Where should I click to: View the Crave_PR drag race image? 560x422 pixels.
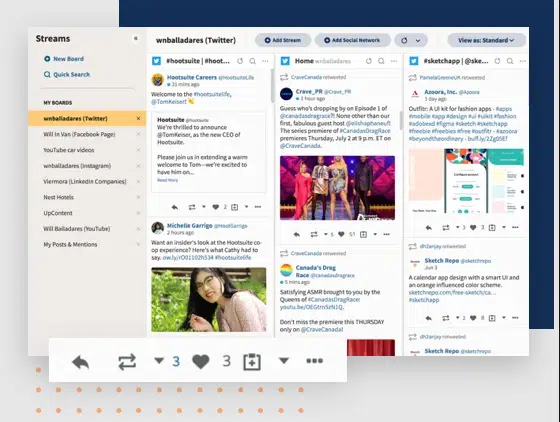(338, 188)
